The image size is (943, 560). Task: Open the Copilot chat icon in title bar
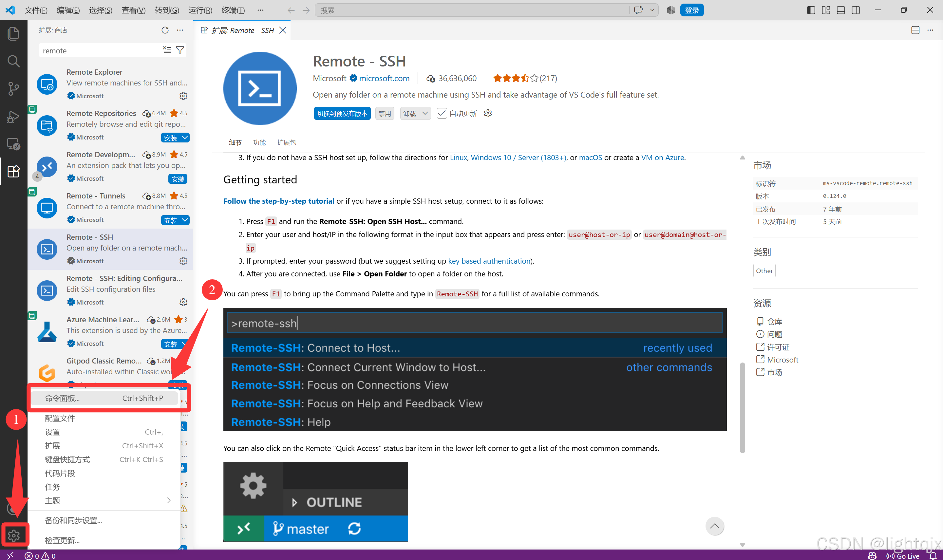coord(638,10)
